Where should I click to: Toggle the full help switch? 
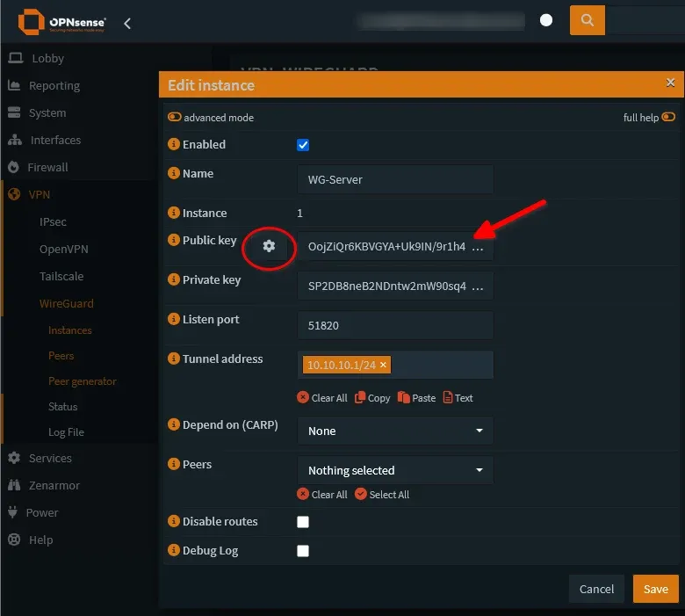(668, 117)
